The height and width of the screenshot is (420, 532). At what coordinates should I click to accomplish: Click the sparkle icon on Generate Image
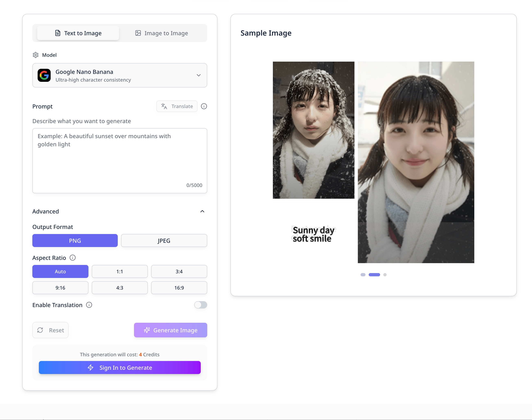[147, 330]
